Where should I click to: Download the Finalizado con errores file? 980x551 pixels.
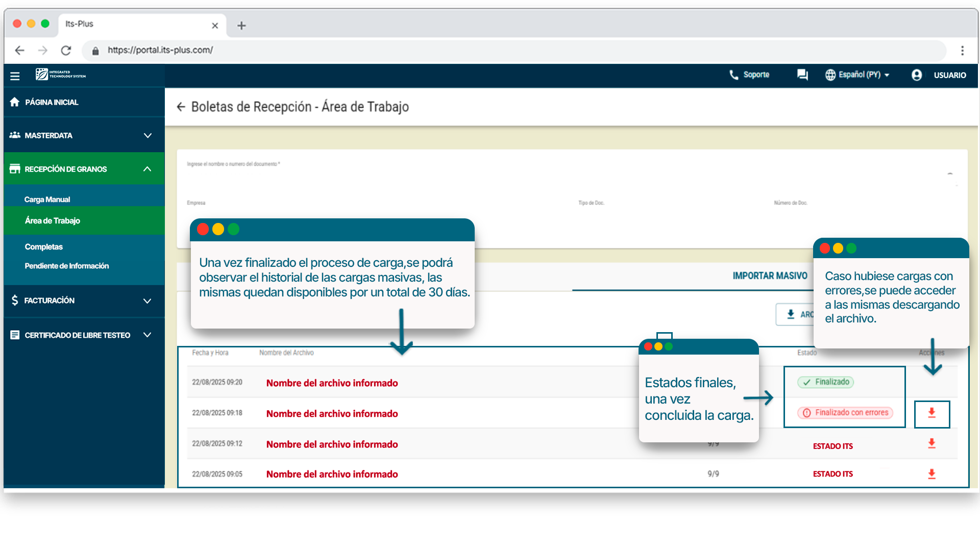tap(932, 413)
